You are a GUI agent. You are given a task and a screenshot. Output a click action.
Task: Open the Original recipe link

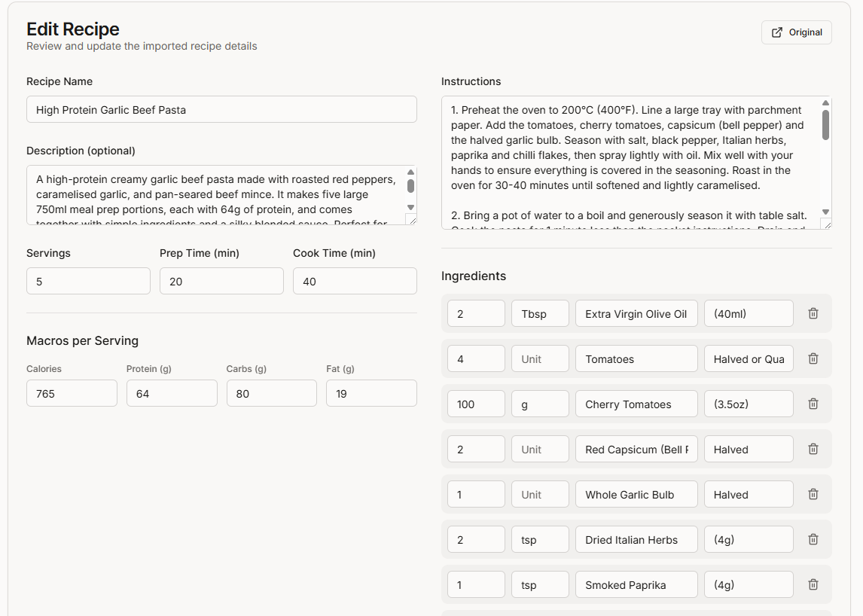[796, 32]
